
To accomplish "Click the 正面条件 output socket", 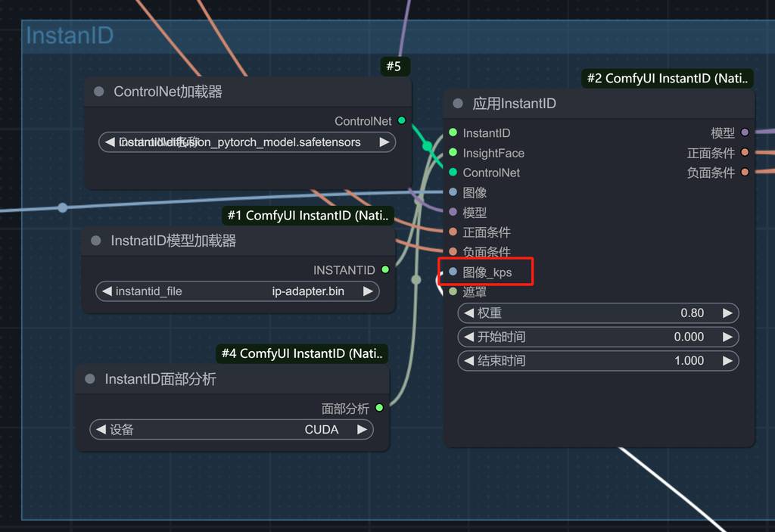I will [x=745, y=153].
